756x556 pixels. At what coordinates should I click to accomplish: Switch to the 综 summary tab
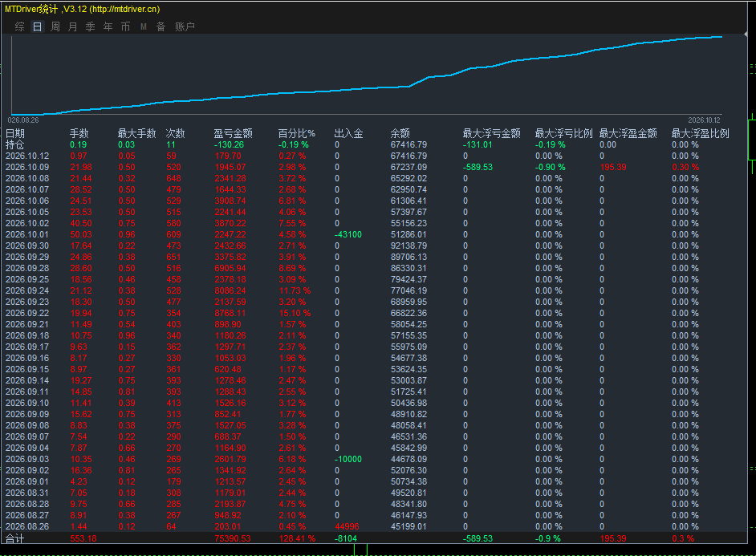[20, 26]
